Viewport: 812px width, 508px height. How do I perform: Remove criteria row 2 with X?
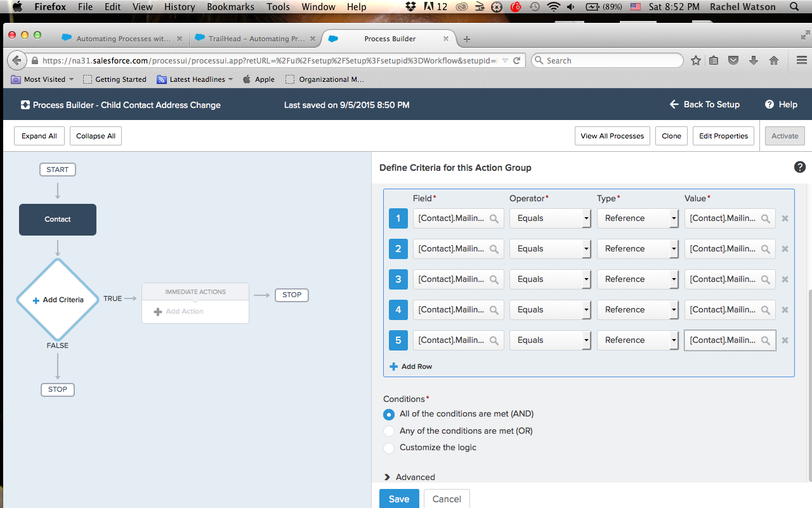(785, 249)
